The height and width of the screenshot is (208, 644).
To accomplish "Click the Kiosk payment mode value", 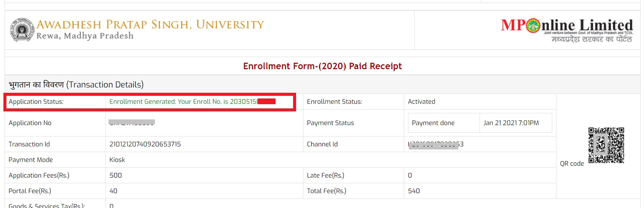I will point(117,160).
